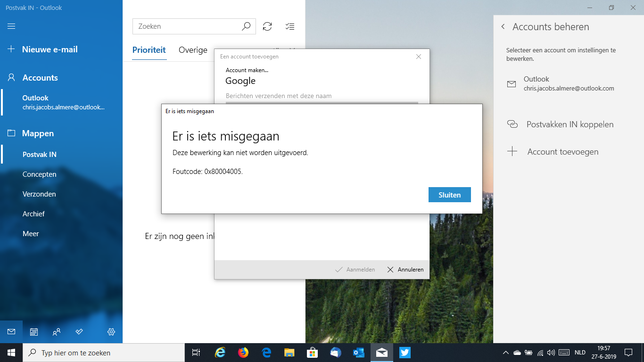The height and width of the screenshot is (362, 644).
Task: Open Outlook desktop app from taskbar
Action: click(359, 353)
